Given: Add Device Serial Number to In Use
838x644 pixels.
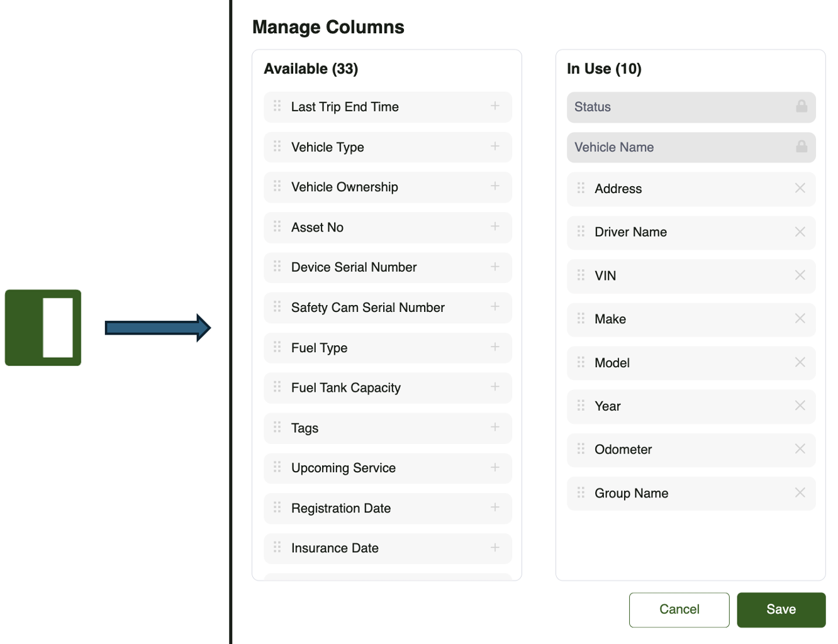Looking at the screenshot, I should click(x=495, y=267).
